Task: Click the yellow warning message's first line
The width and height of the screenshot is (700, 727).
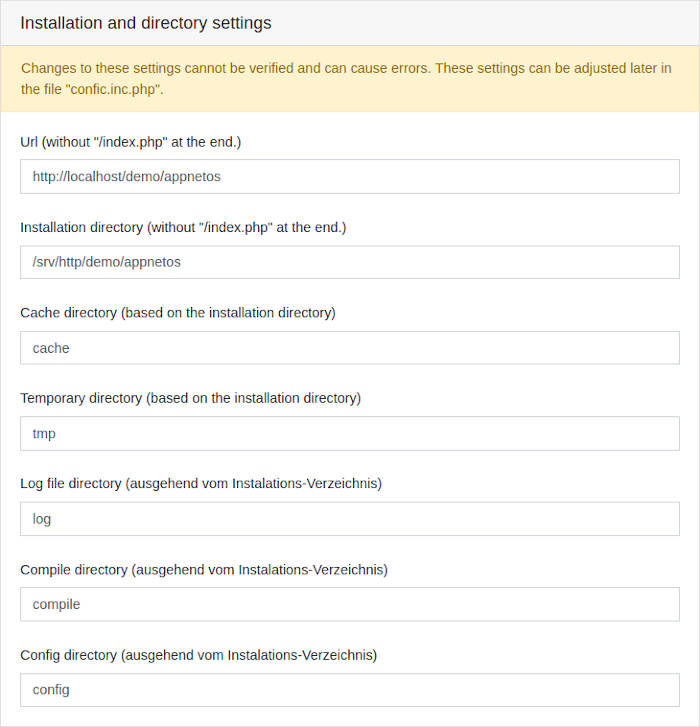Action: (x=346, y=68)
